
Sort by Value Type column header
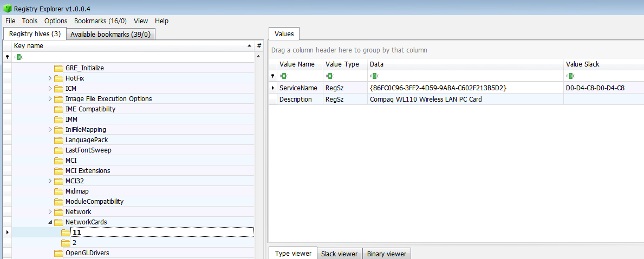click(345, 64)
